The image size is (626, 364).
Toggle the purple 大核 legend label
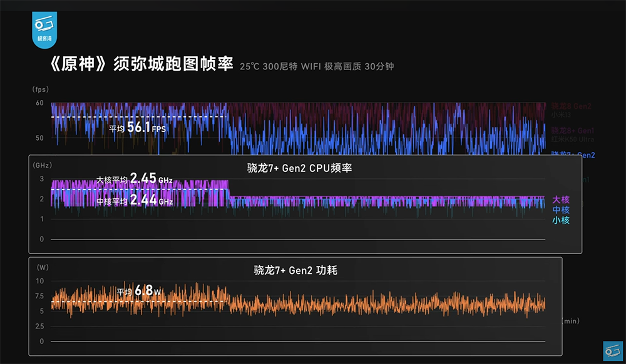[561, 199]
